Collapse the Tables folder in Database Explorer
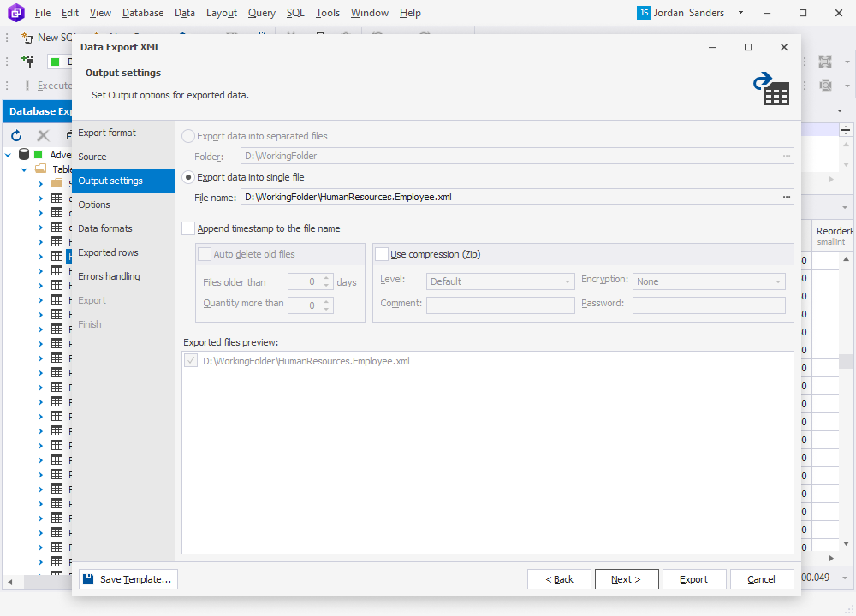The image size is (856, 616). point(23,169)
